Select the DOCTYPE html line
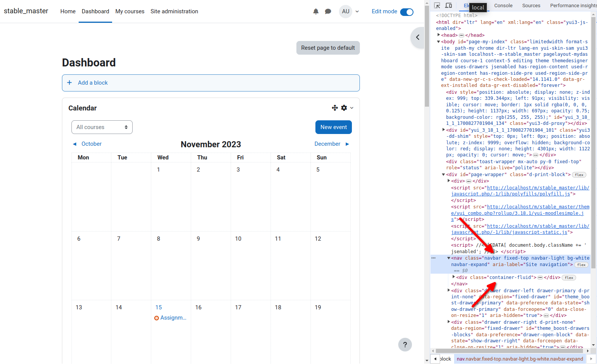The height and width of the screenshot is (364, 597). 456,16
